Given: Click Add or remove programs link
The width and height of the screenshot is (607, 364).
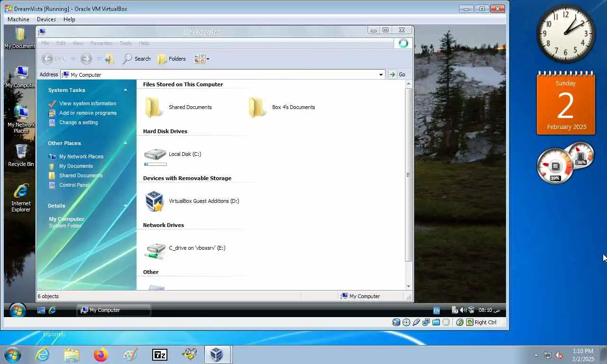Looking at the screenshot, I should coord(88,113).
